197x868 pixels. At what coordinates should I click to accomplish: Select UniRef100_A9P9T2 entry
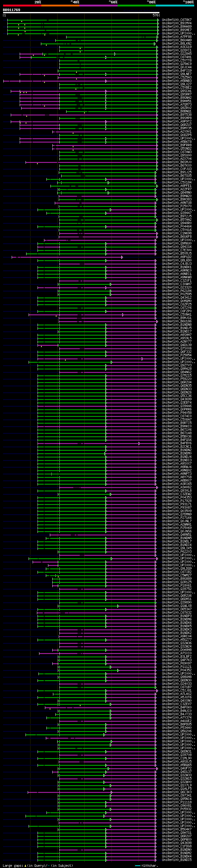(177, 121)
